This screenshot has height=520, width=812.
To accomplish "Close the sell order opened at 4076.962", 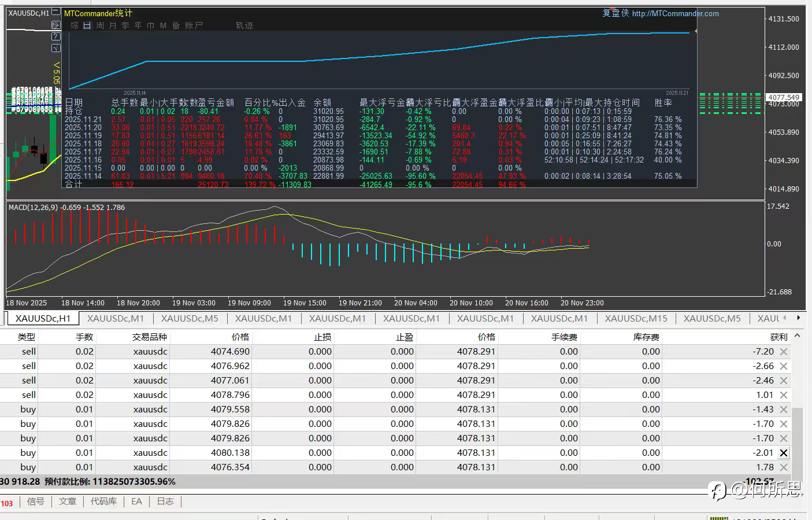I will pos(784,366).
